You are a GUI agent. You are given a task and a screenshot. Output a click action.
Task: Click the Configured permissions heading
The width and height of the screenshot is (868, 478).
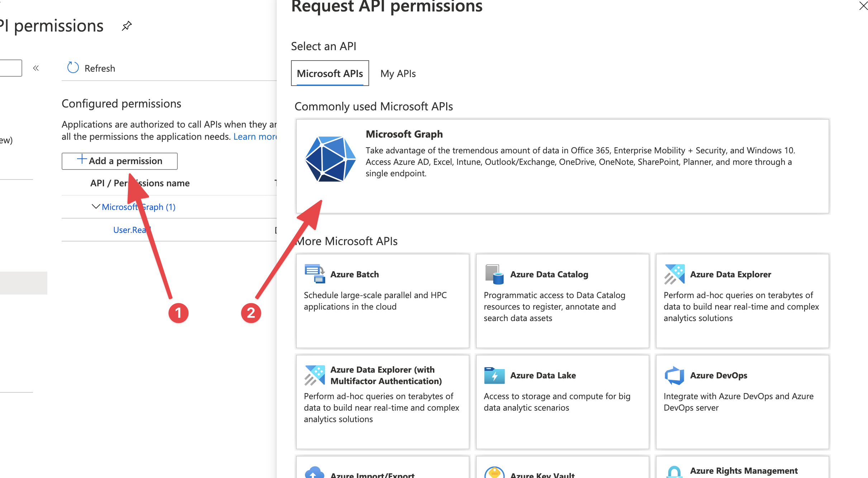[121, 103]
